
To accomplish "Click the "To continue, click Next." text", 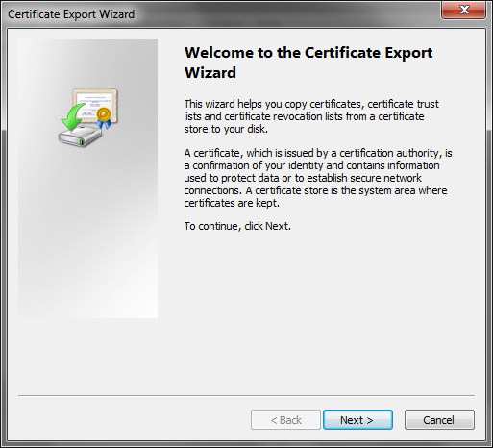I will tap(237, 226).
